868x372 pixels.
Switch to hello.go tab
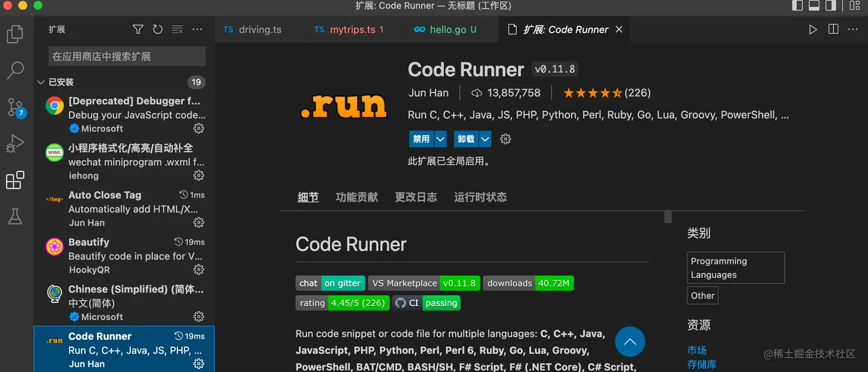[x=452, y=29]
